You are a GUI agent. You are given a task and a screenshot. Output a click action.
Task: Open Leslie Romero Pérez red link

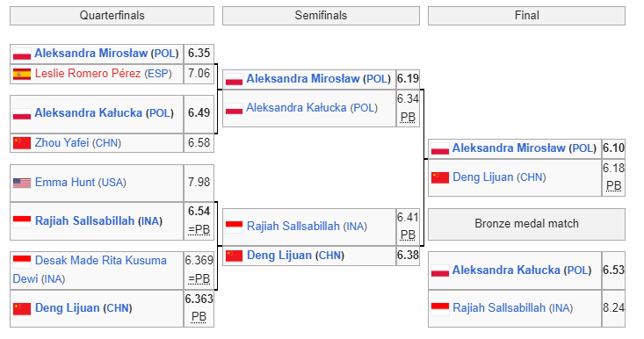point(88,74)
